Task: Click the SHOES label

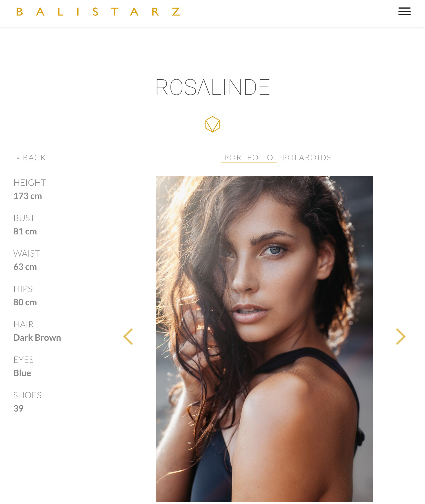Action: pyautogui.click(x=27, y=395)
